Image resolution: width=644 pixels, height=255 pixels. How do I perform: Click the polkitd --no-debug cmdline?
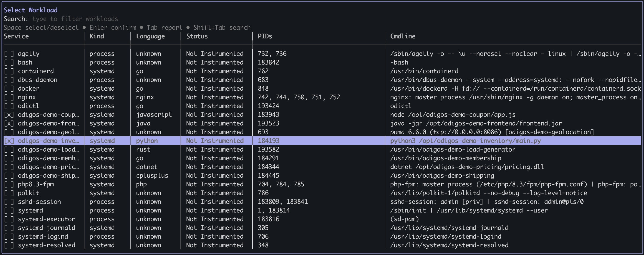coord(489,193)
